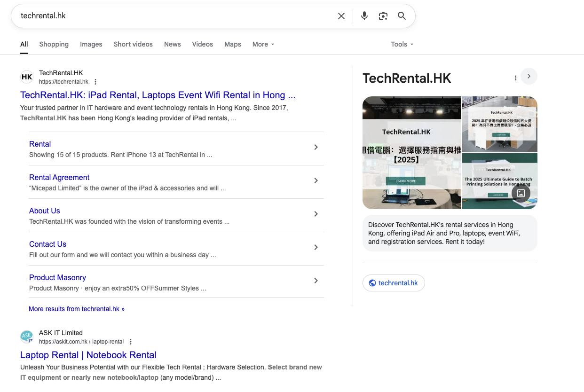
Task: Click More results from techrental.hk link
Action: pos(77,309)
